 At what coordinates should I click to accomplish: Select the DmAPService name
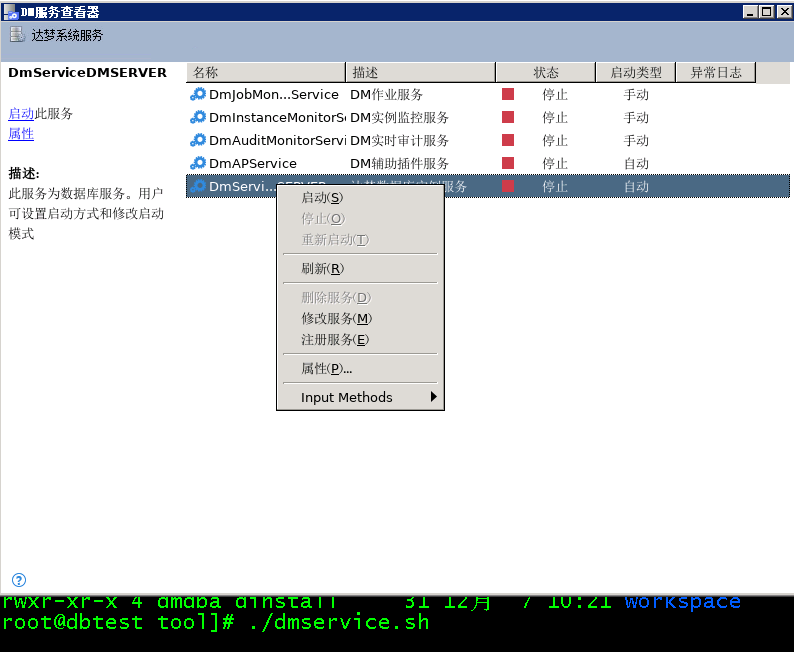click(x=253, y=164)
